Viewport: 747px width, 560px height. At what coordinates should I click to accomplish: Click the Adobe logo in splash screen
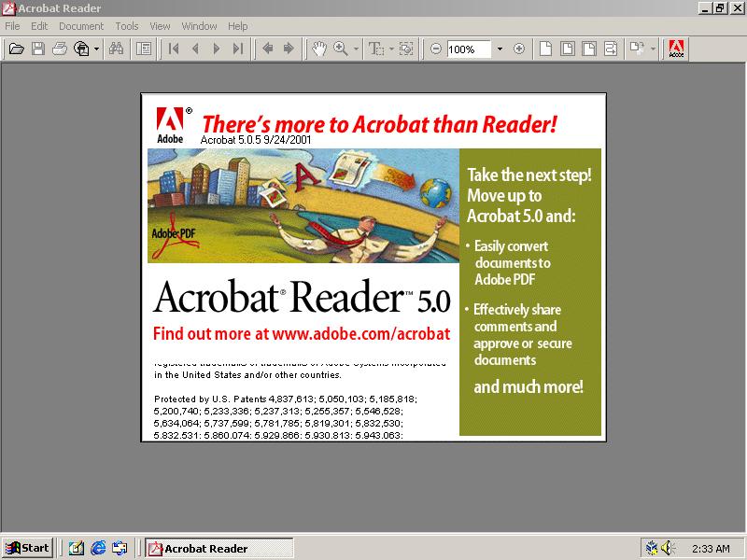click(172, 125)
